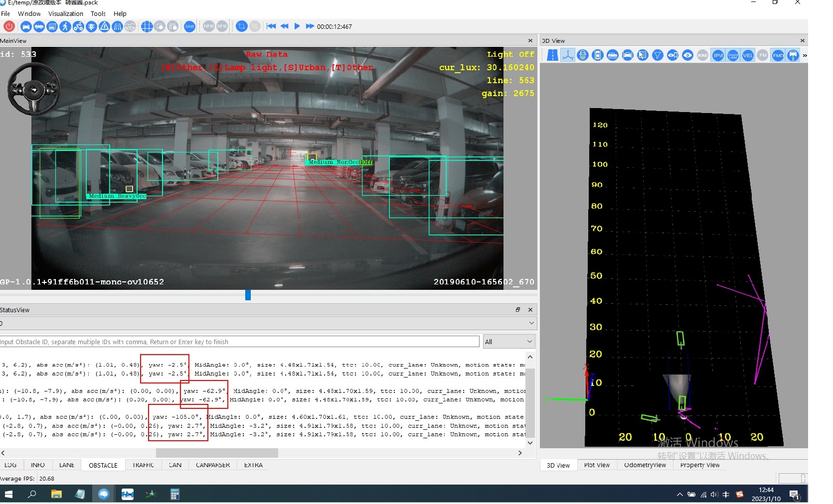Viewport: 833px width, 504px height.
Task: Click the RAW data toolbar icon
Action: [189, 26]
